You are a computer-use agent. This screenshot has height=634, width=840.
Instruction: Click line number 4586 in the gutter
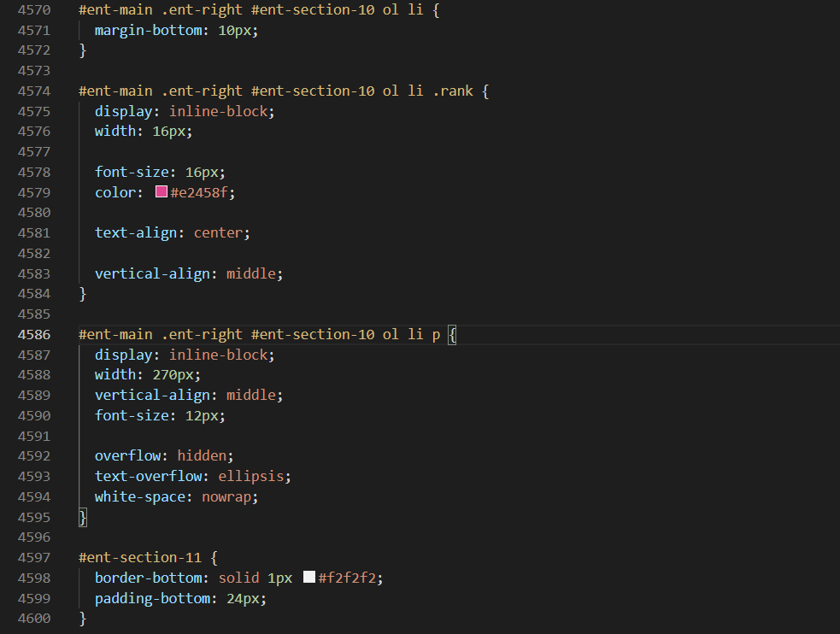[x=34, y=335]
